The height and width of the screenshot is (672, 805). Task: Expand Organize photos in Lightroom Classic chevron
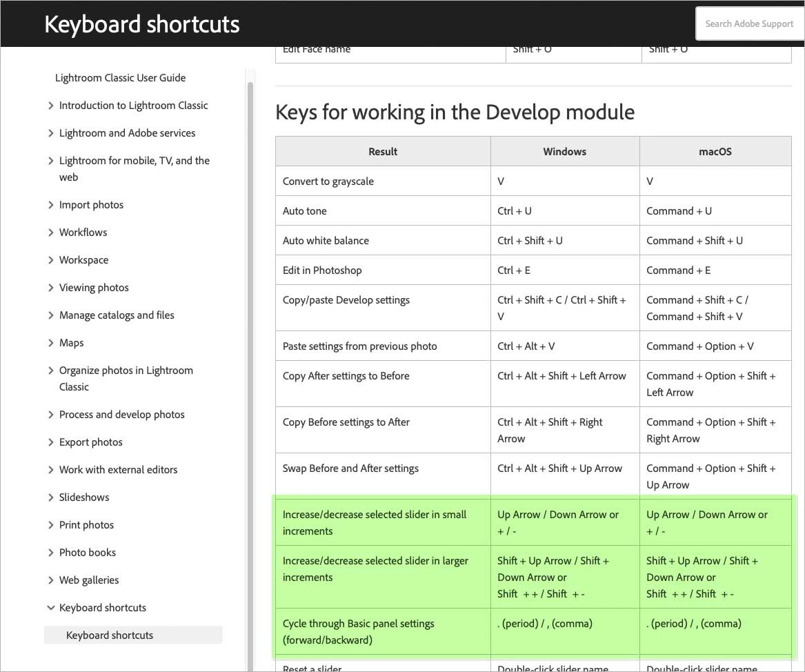(x=50, y=370)
